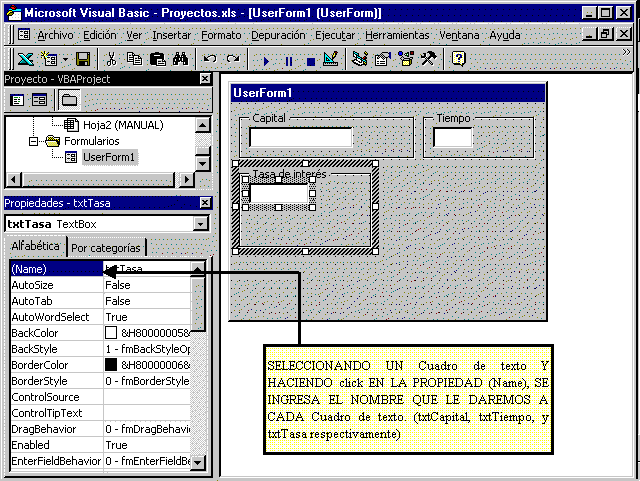Close the Propiedades - txtTasa panel
This screenshot has width=640, height=481.
(x=205, y=203)
